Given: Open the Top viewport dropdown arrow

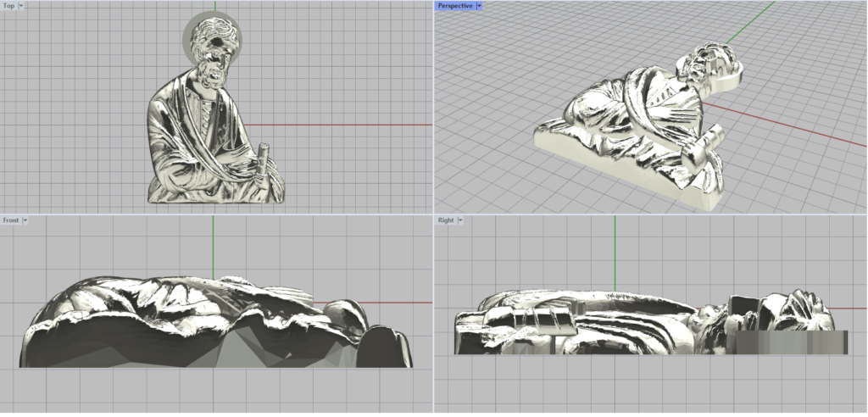Looking at the screenshot, I should point(21,6).
